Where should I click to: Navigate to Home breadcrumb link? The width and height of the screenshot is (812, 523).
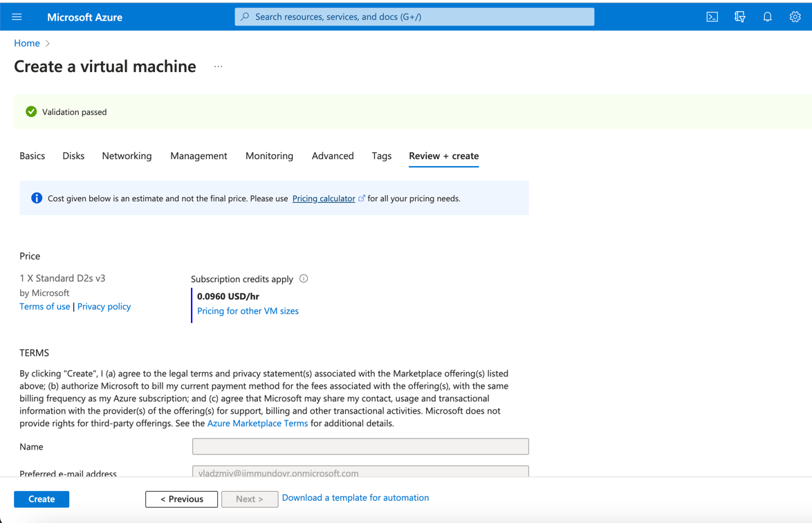coord(27,44)
